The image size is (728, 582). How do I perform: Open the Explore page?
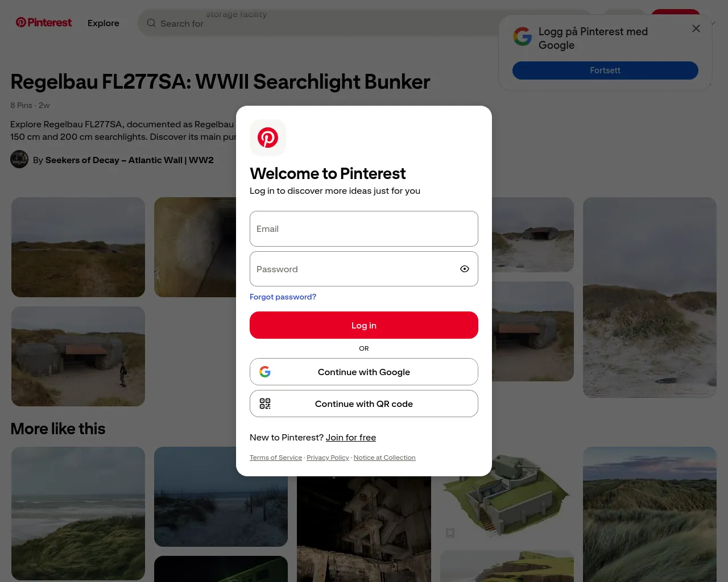[104, 23]
